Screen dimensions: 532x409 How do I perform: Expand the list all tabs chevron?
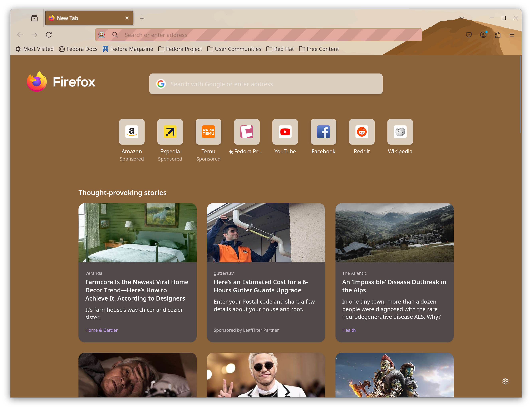[461, 18]
